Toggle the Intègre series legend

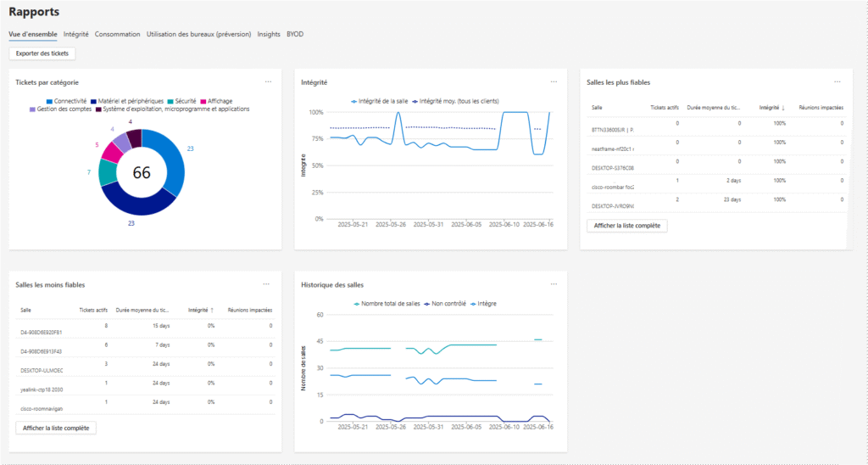pyautogui.click(x=483, y=304)
